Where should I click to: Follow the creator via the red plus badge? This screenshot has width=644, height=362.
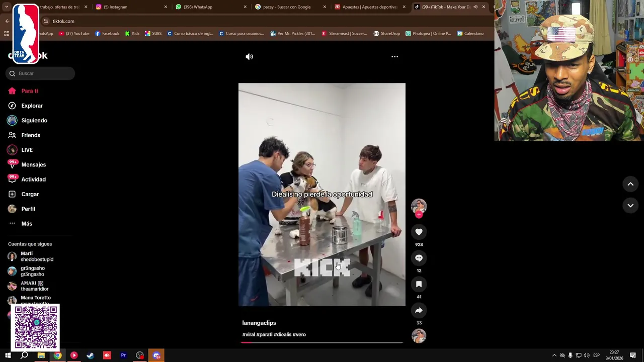[x=419, y=215]
